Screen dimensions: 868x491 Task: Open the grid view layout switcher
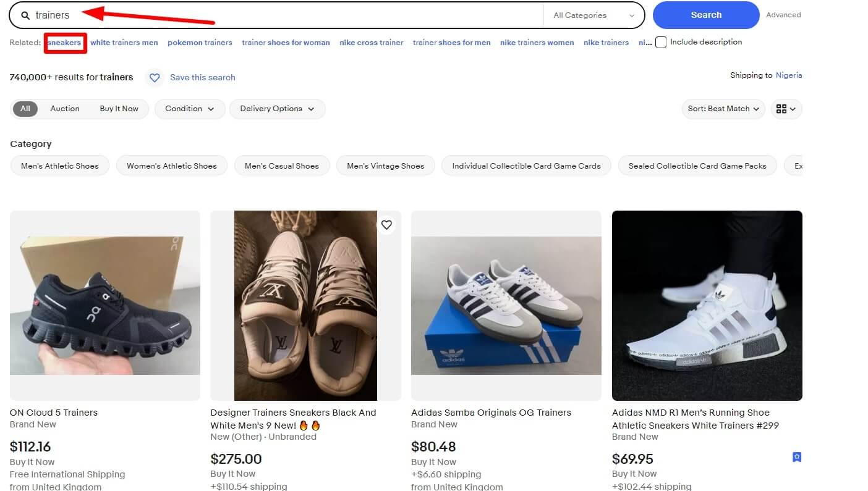[x=786, y=109]
